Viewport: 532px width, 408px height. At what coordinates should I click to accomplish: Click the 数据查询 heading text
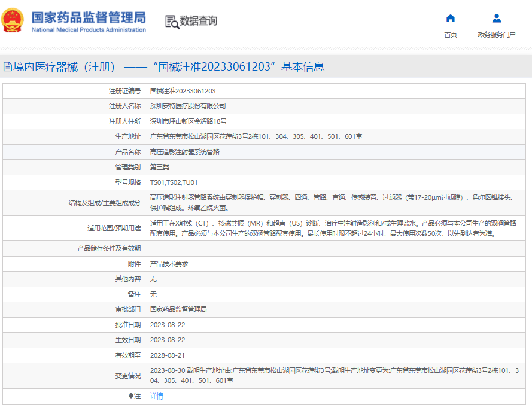198,21
